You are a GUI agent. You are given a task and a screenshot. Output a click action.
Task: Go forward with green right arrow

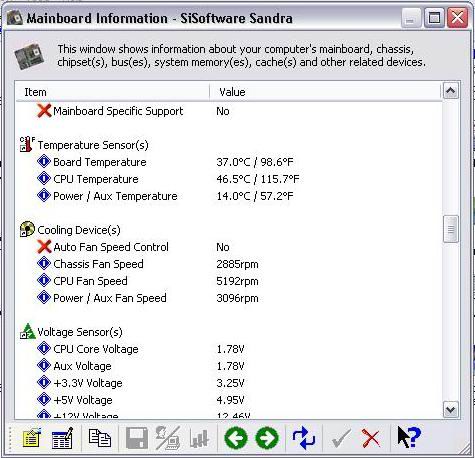tap(267, 438)
